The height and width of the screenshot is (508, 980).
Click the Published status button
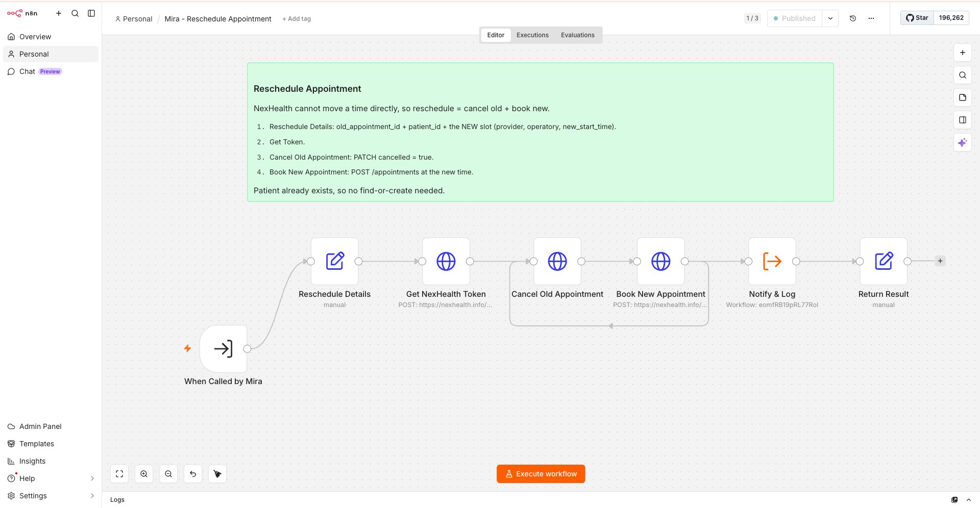[x=795, y=18]
